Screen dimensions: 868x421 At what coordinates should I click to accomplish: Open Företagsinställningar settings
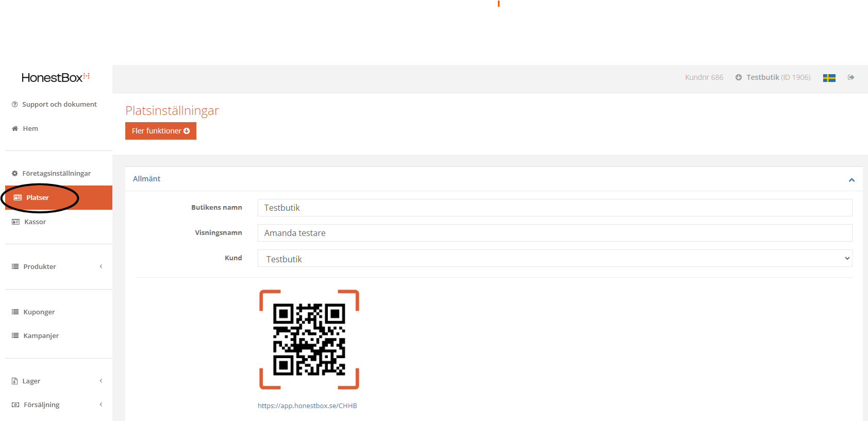click(x=56, y=173)
